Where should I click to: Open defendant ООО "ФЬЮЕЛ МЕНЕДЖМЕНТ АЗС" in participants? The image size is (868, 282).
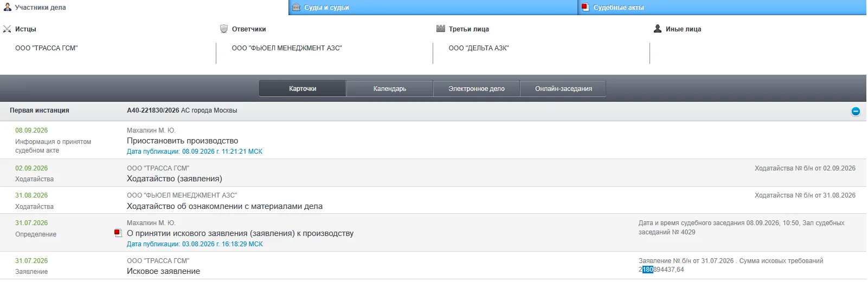tap(287, 48)
